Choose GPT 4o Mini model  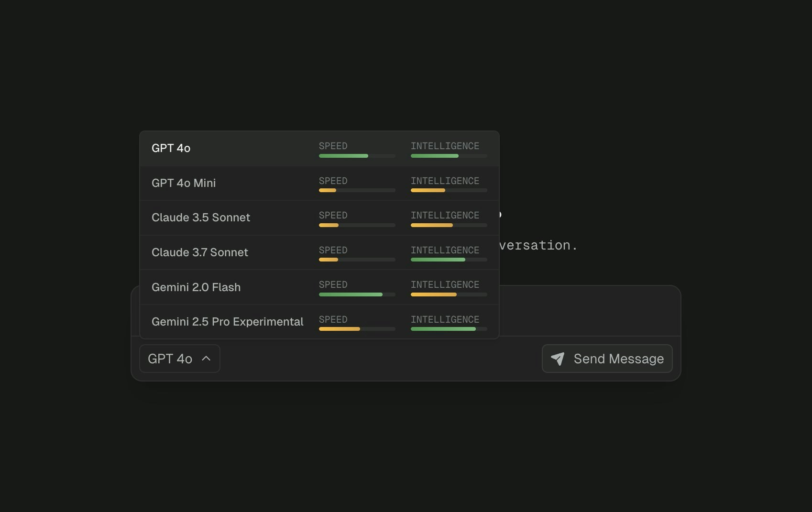[x=319, y=183]
